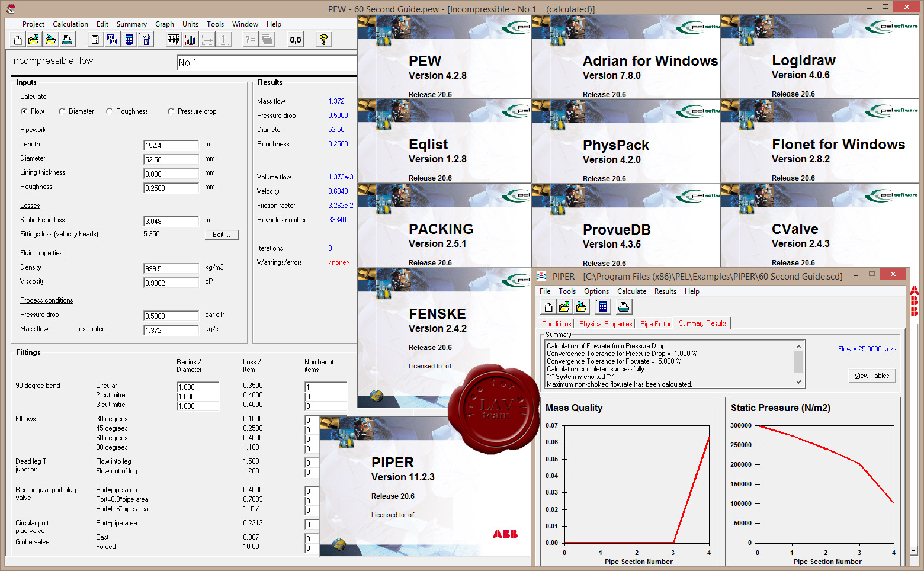Open help via yellow question mark icon
924x571 pixels.
(323, 40)
